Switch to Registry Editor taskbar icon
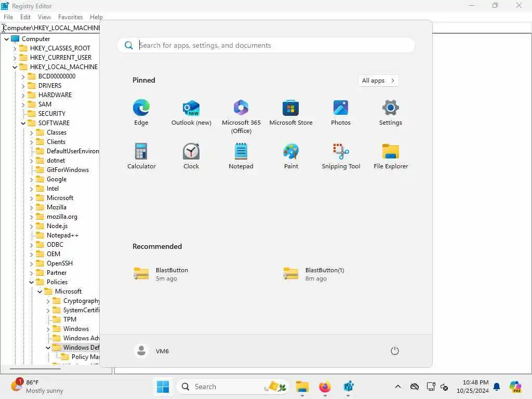532x399 pixels. click(348, 387)
